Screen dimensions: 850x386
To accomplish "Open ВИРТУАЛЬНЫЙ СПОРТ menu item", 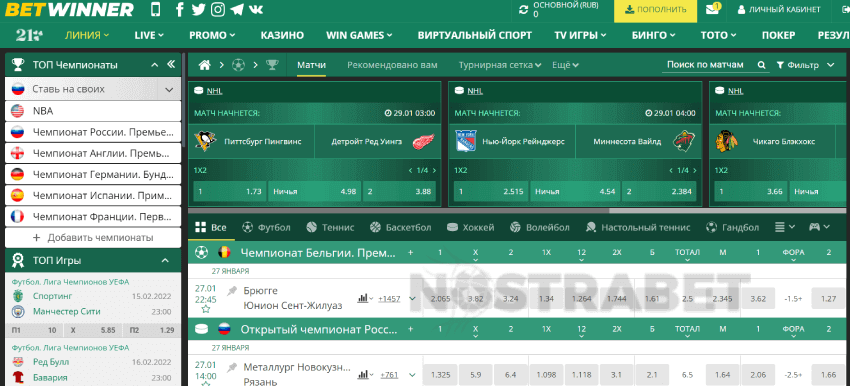I will [x=474, y=35].
